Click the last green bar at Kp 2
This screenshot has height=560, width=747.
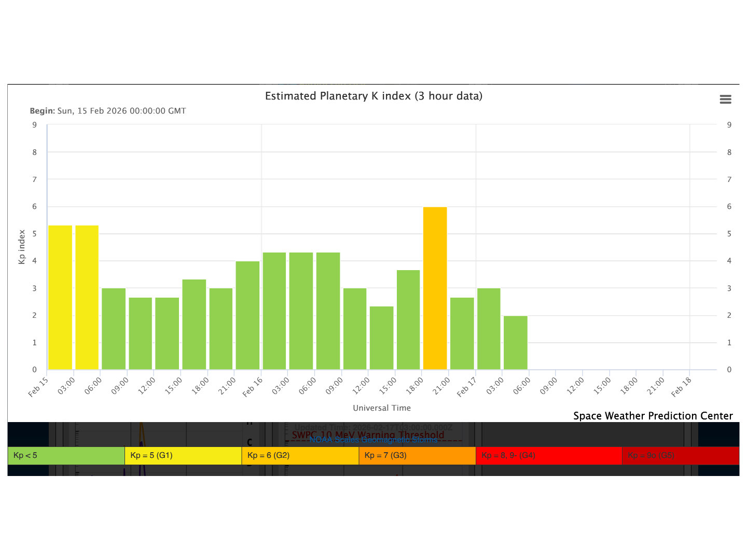pyautogui.click(x=515, y=343)
